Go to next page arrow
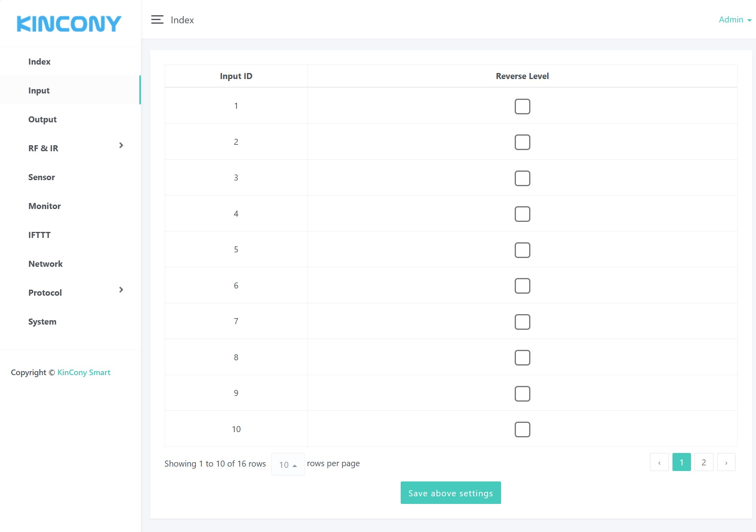The image size is (756, 532). (726, 463)
